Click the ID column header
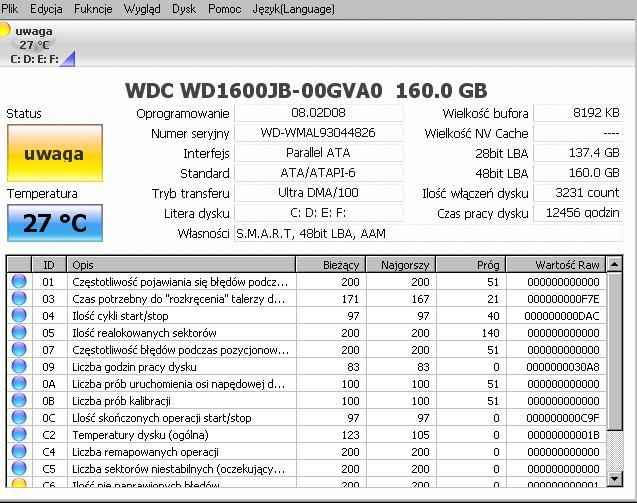The width and height of the screenshot is (637, 503). (x=49, y=265)
